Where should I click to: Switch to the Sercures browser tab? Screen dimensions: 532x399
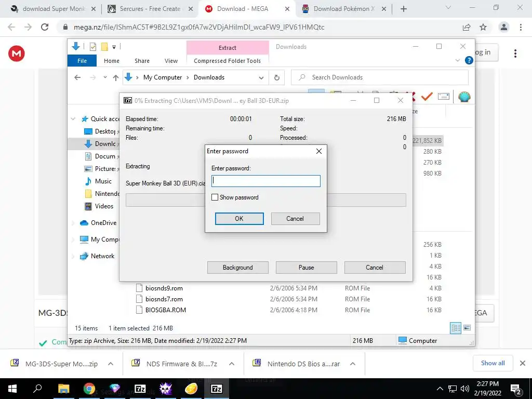tap(149, 9)
